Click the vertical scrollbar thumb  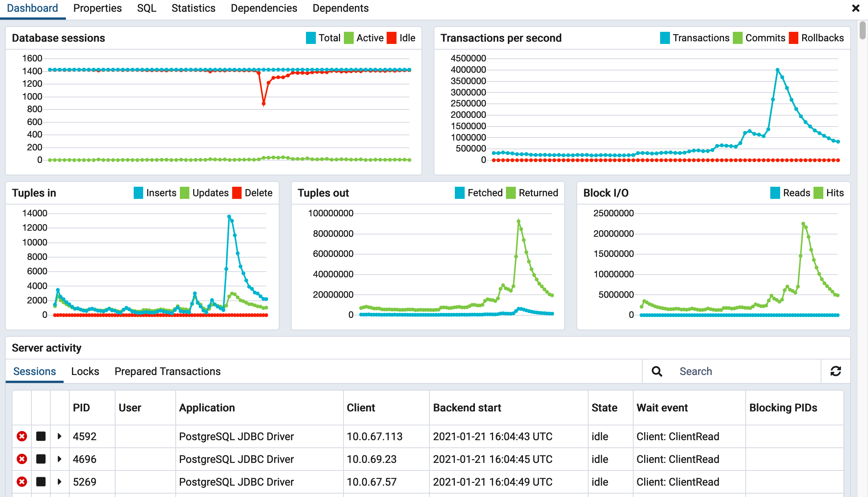click(x=863, y=30)
